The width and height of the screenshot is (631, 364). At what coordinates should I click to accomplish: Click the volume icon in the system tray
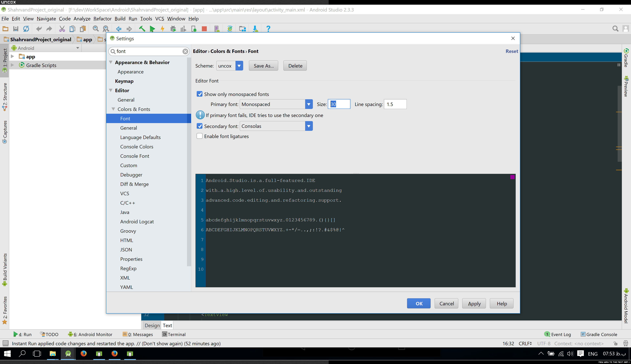click(x=570, y=354)
